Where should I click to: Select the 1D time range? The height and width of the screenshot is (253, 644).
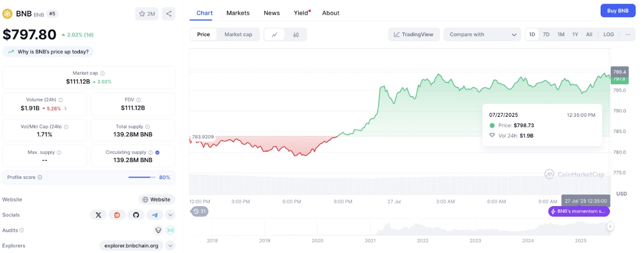coord(532,34)
